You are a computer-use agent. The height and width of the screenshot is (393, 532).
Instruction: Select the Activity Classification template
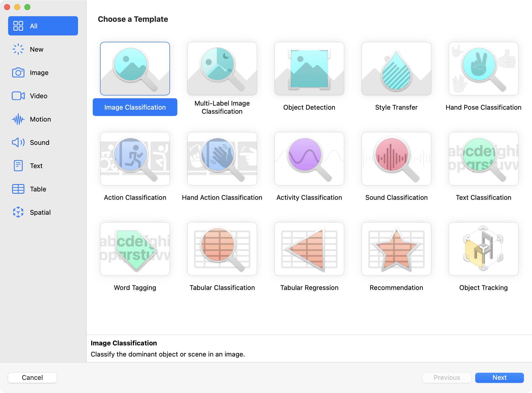(x=309, y=159)
